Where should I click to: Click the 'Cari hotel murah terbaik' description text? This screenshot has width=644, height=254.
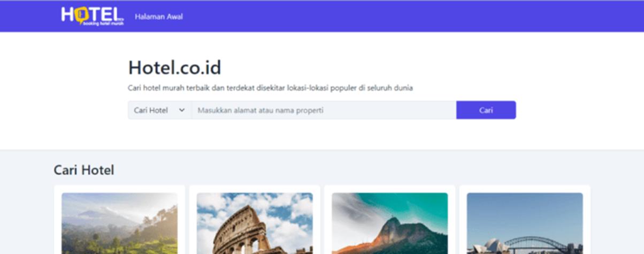(270, 88)
